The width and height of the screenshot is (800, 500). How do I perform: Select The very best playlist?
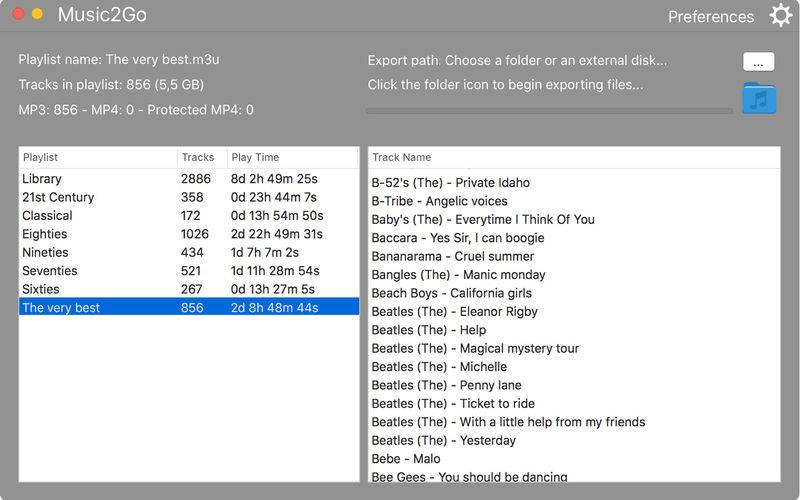pos(189,307)
